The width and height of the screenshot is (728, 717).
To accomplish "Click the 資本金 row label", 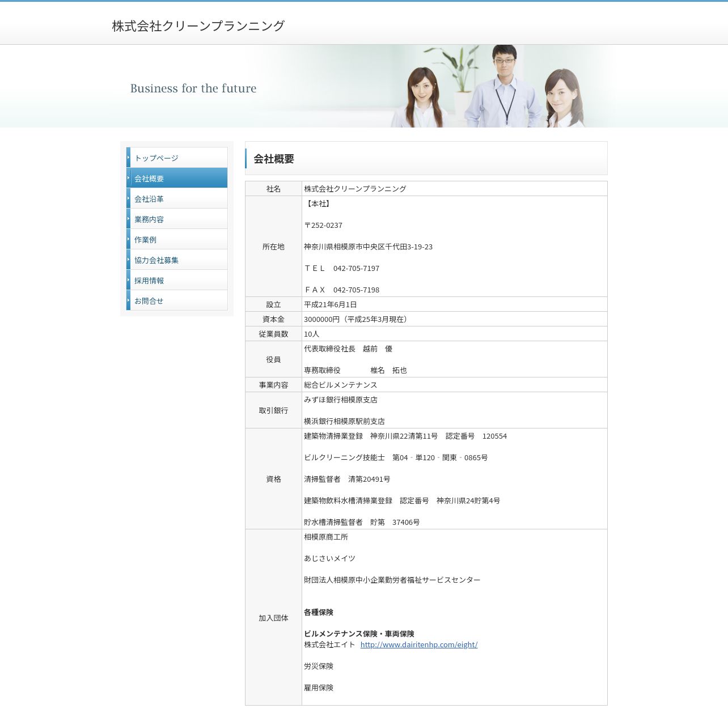I will point(273,319).
